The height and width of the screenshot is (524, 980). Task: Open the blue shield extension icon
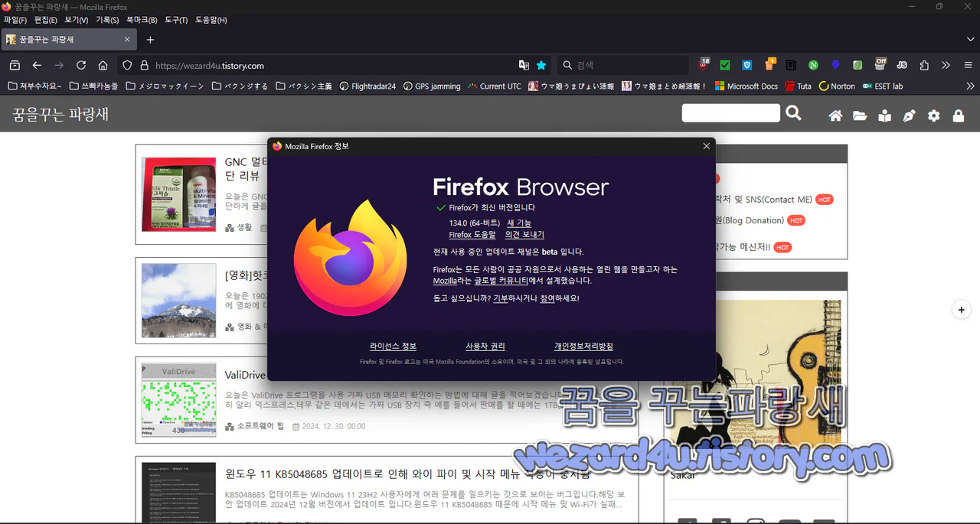tap(747, 66)
